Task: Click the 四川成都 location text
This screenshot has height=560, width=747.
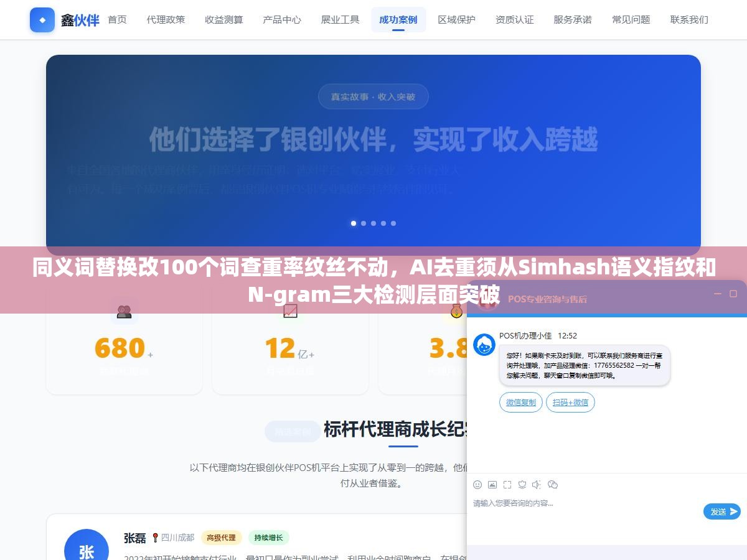Action: click(178, 538)
